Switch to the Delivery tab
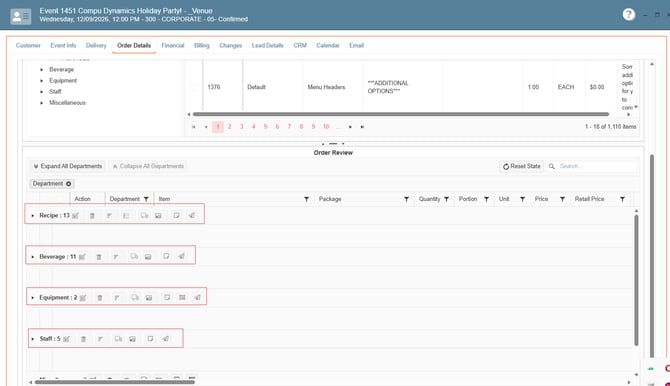The width and height of the screenshot is (670, 386). (96, 45)
